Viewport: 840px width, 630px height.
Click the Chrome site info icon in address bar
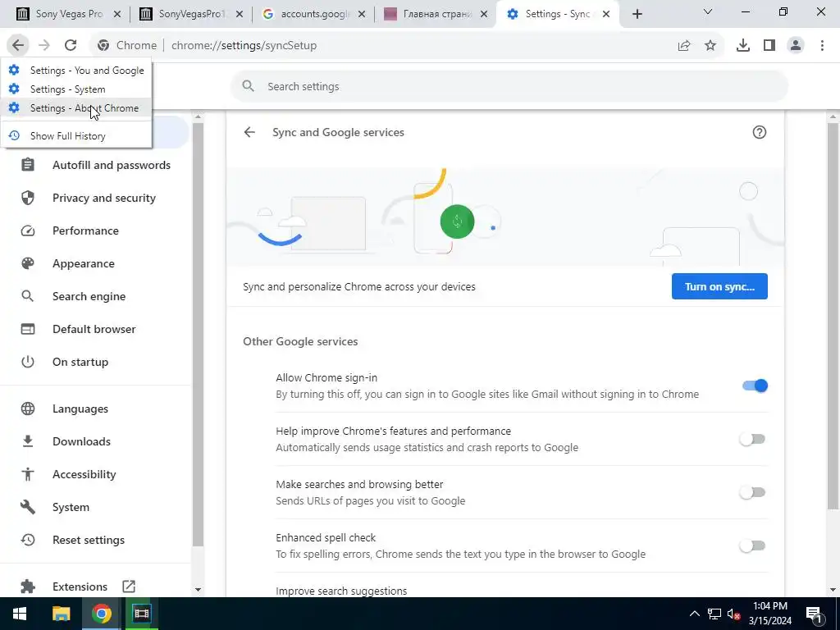coord(103,46)
